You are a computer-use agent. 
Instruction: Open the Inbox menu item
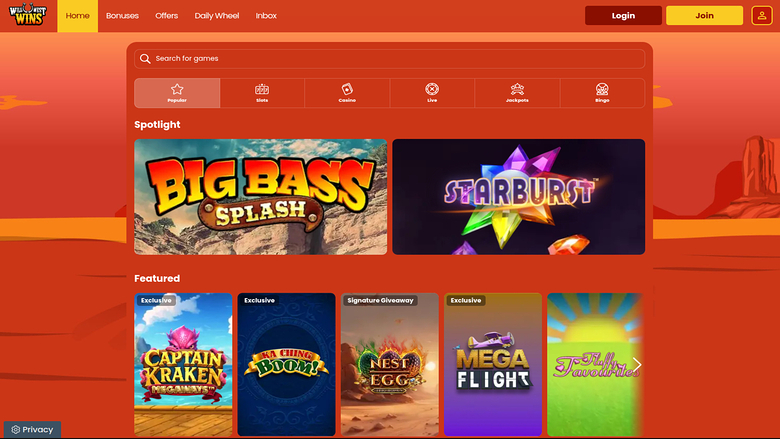pyautogui.click(x=266, y=16)
